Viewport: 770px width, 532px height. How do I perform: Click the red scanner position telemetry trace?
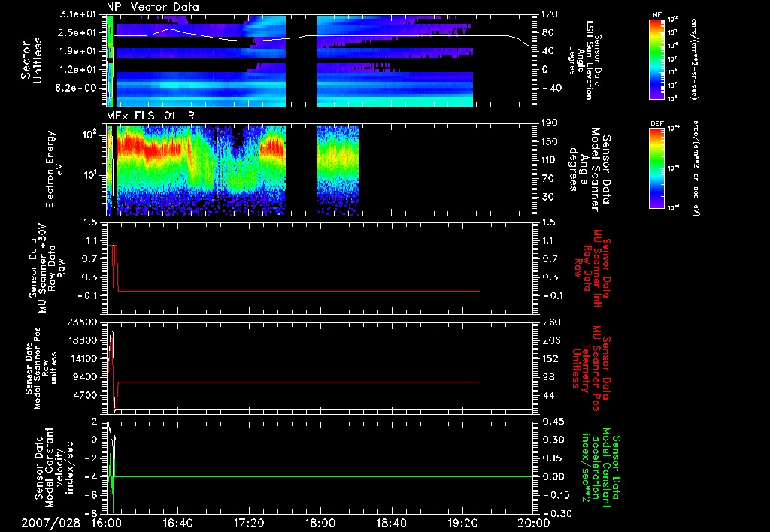[299, 382]
